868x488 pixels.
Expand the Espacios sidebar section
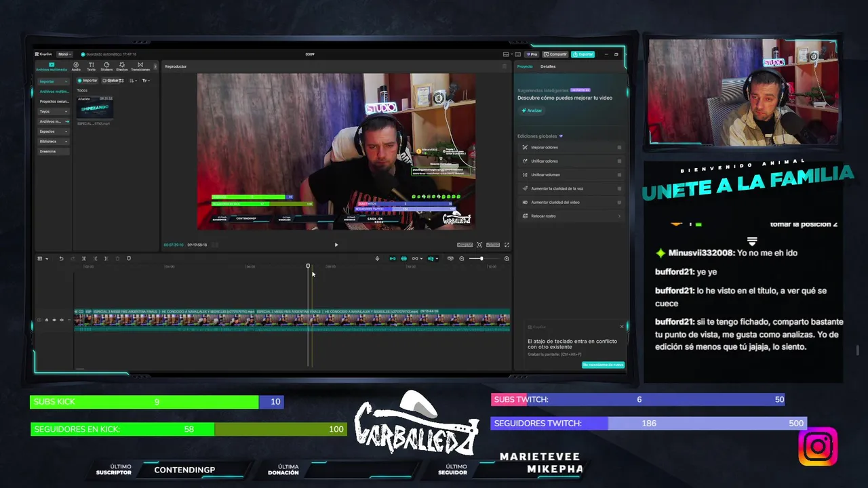[66, 131]
